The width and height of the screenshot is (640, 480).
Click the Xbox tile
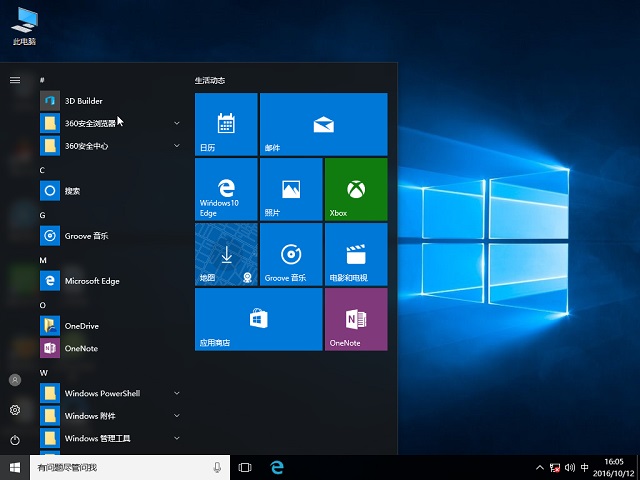355,189
